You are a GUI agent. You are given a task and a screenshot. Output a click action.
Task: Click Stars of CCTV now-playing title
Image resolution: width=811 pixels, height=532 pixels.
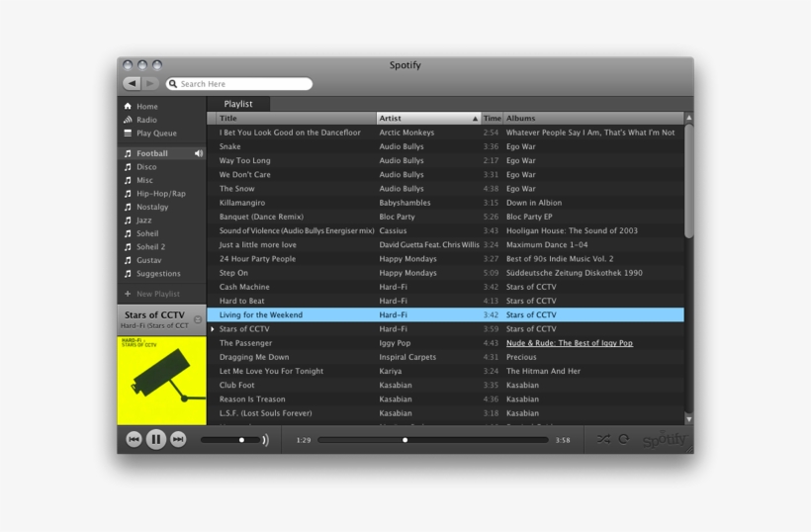click(x=154, y=314)
